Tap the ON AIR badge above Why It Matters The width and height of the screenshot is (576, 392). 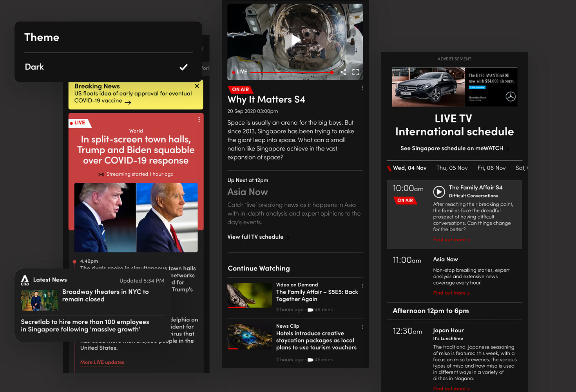[x=240, y=89]
